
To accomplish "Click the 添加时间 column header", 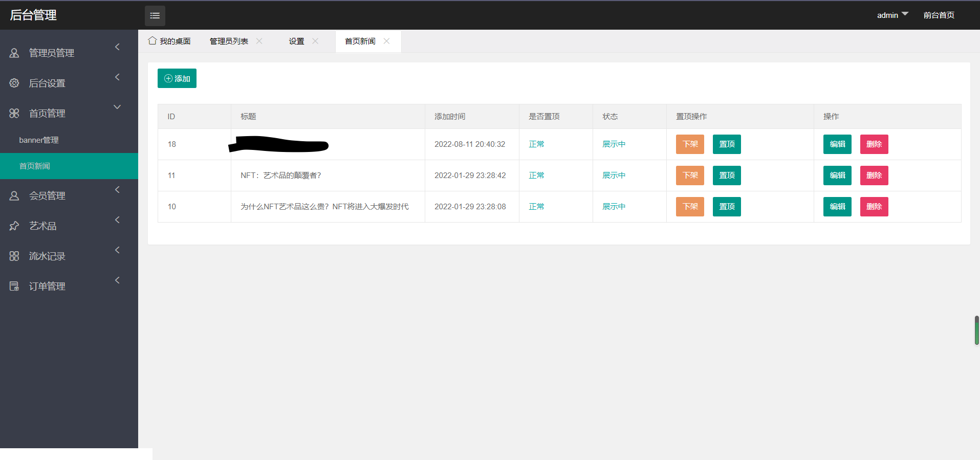I will pyautogui.click(x=450, y=117).
